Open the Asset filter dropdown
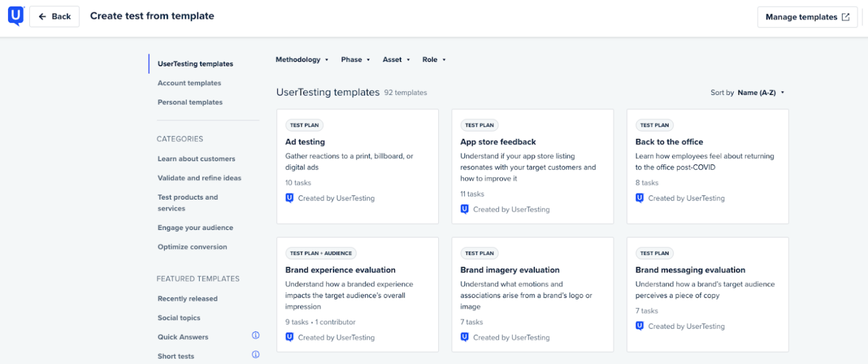The width and height of the screenshot is (868, 364). (396, 59)
